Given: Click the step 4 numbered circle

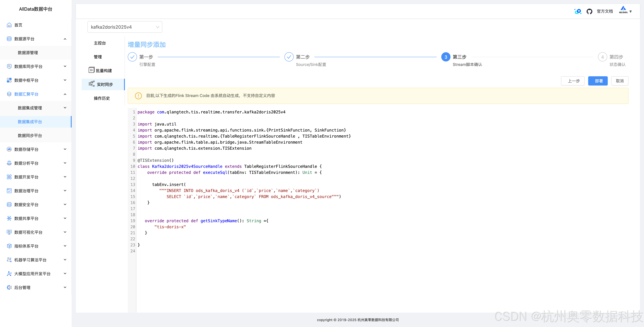Looking at the screenshot, I should (x=603, y=57).
